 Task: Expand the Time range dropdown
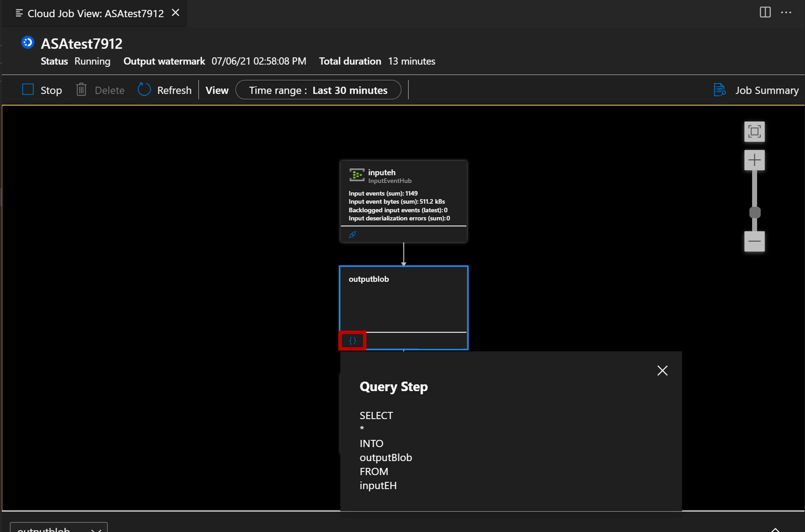[319, 90]
